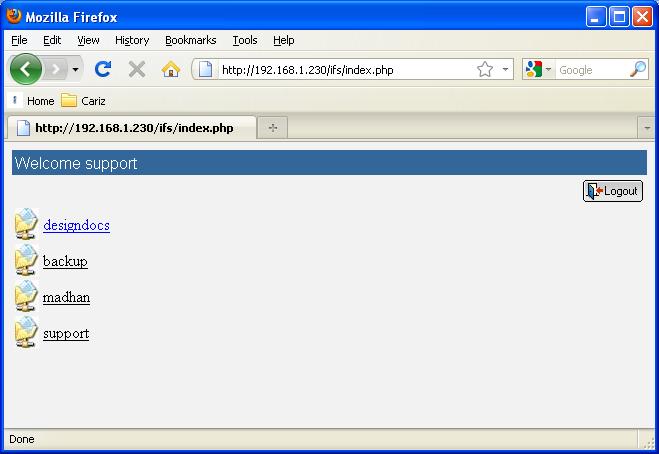Viewport: 659px width, 454px height.
Task: Reload the page with the Refresh icon
Action: [x=103, y=69]
